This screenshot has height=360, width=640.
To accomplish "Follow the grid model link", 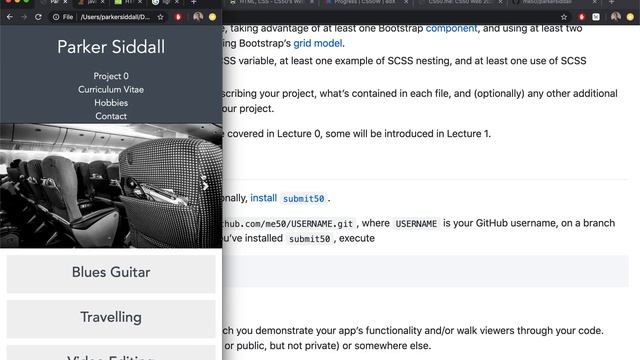I will pos(318,43).
